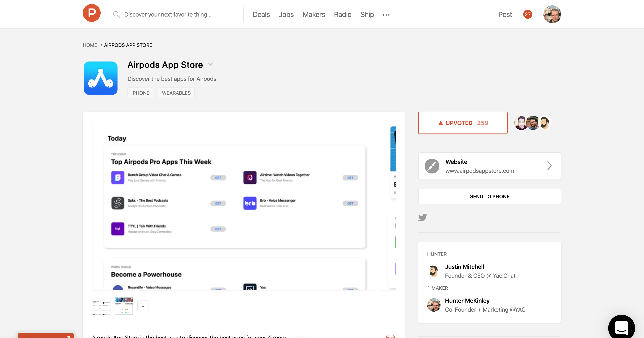Click the WEARABLES topic tag
This screenshot has width=644, height=338.
coord(176,93)
